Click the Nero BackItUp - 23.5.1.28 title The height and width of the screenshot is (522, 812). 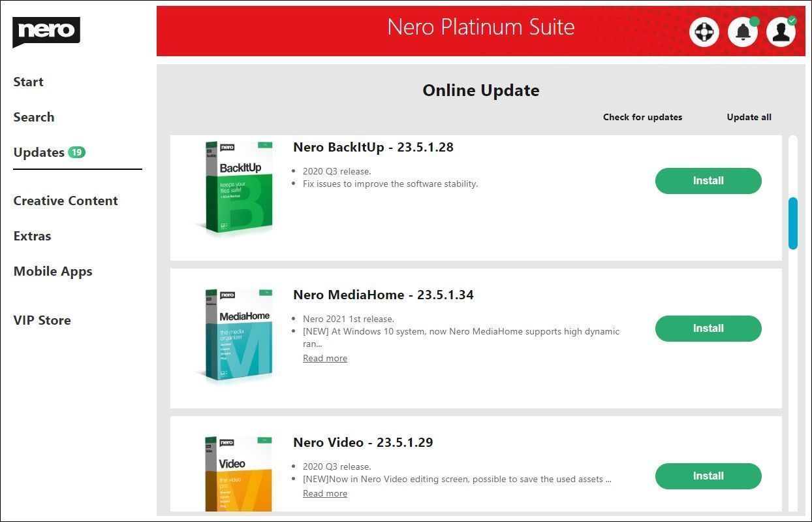(x=373, y=147)
